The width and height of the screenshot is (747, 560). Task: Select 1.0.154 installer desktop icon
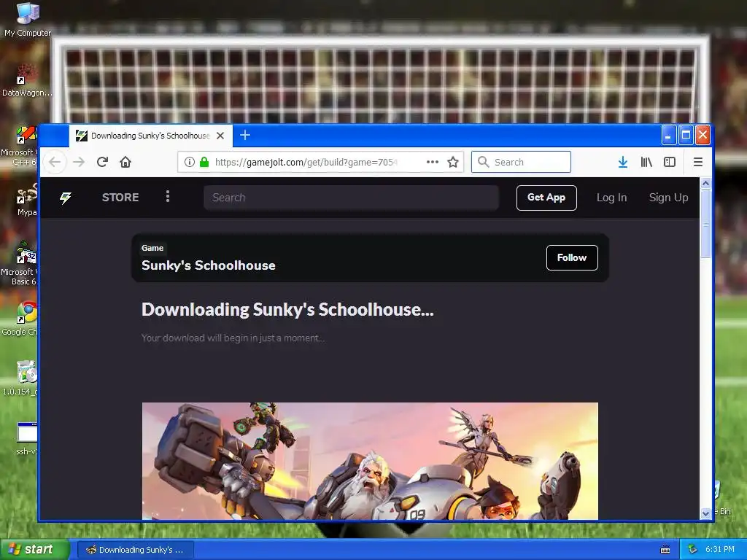coord(21,378)
